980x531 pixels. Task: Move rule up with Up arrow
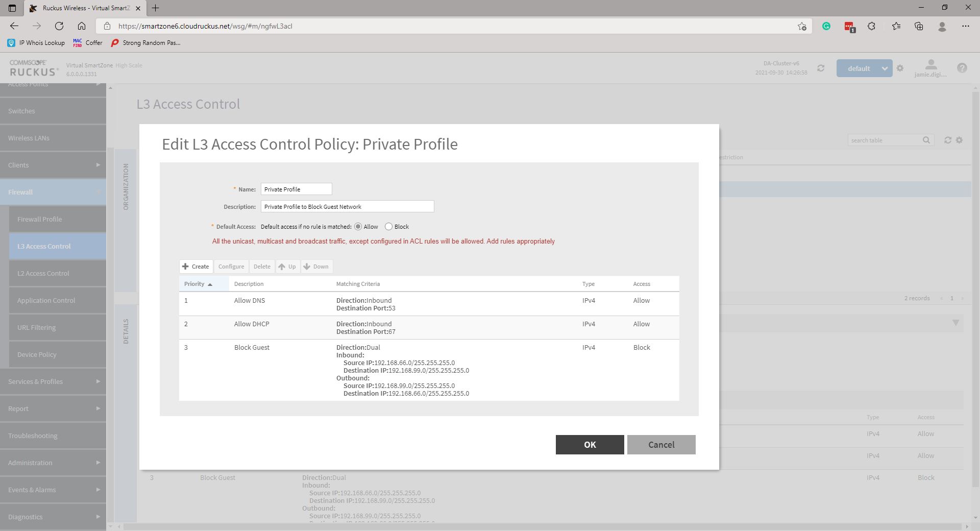[x=287, y=267]
